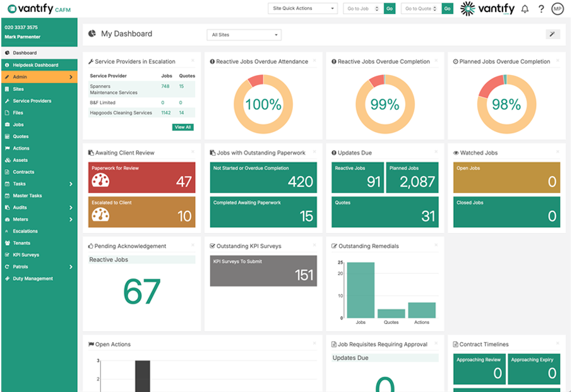Click the 748 jobs link for Spanners

point(165,86)
